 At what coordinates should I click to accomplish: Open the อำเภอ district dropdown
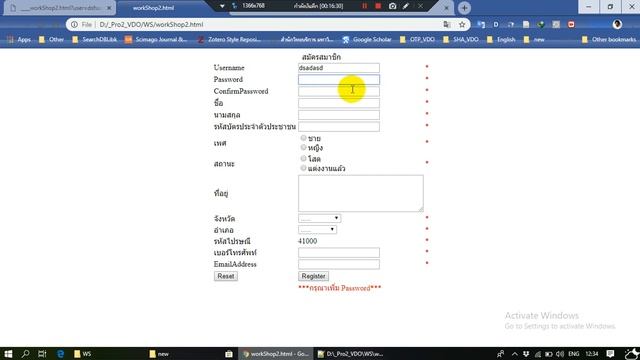point(317,230)
